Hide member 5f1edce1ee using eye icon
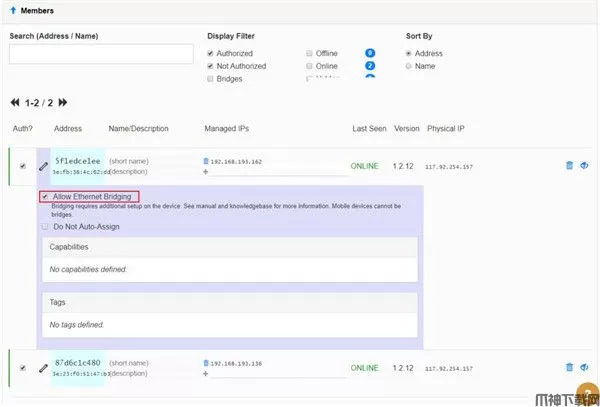This screenshot has height=407, width=600. coord(584,166)
